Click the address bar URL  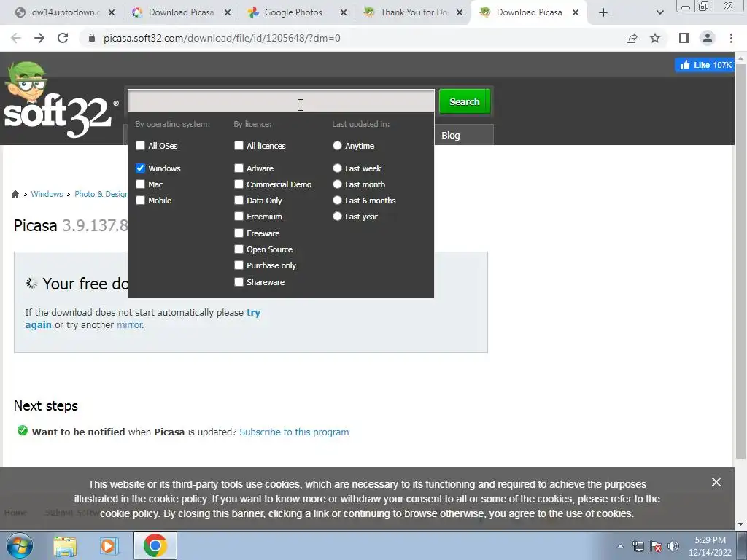point(222,38)
